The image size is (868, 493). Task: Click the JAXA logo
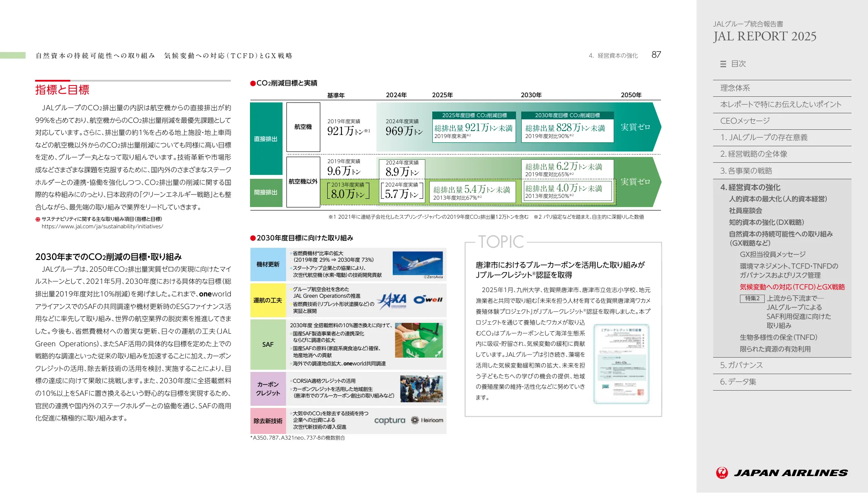(x=392, y=300)
